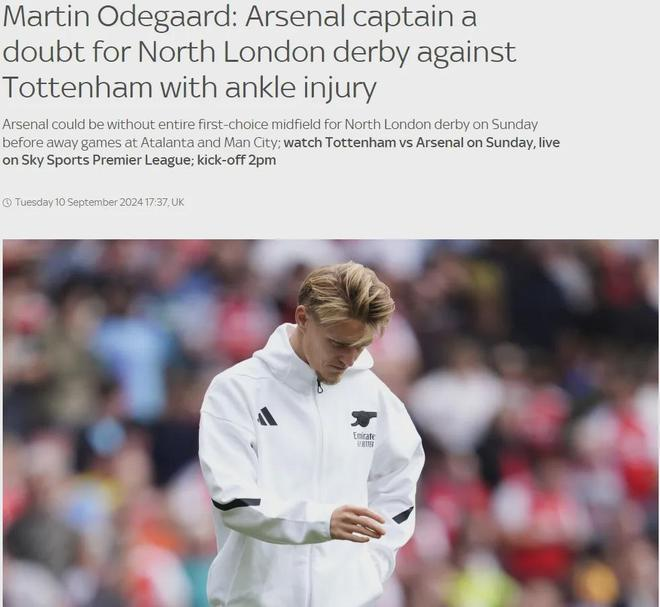
Task: Click the clock icon beside the date
Action: pyautogui.click(x=7, y=202)
